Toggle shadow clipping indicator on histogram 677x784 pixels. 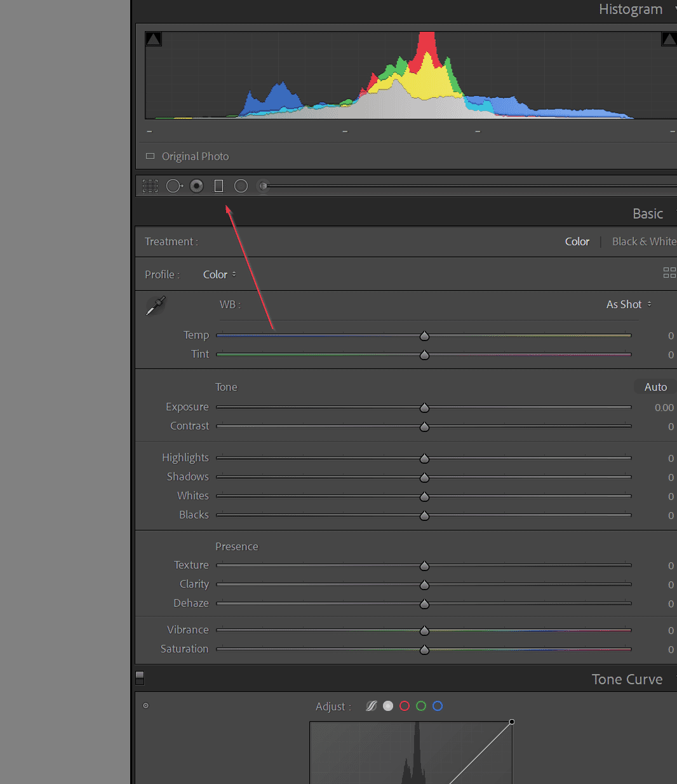point(153,38)
